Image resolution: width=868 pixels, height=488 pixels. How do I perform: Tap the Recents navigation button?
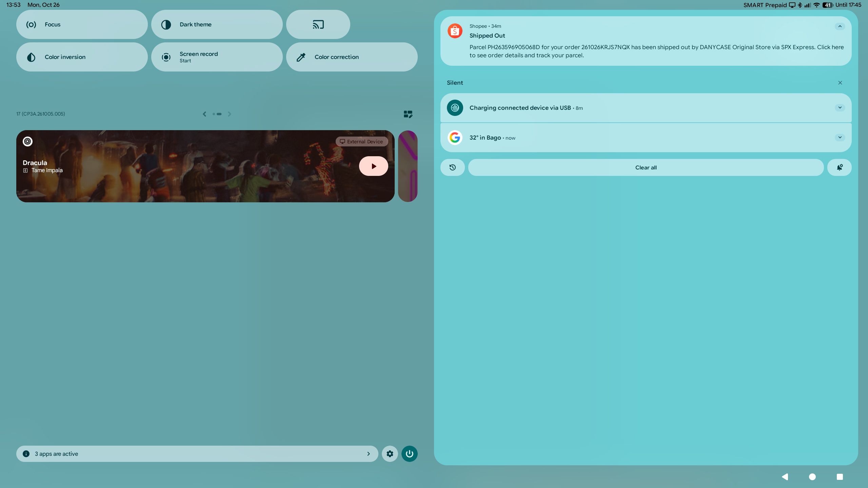tap(840, 477)
